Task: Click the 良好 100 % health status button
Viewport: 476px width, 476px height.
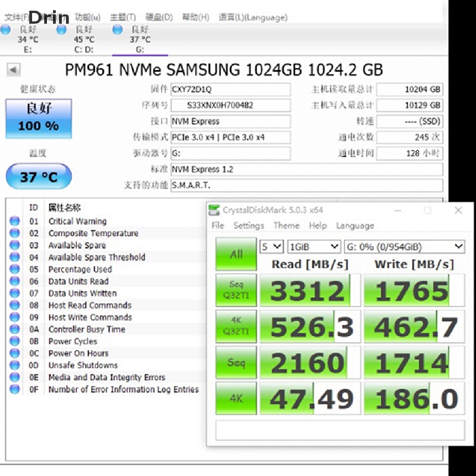Action: (x=39, y=119)
